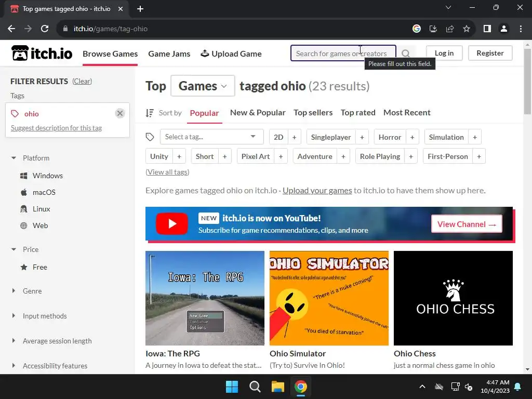532x399 pixels.
Task: Sort by Top sellers
Action: click(313, 113)
